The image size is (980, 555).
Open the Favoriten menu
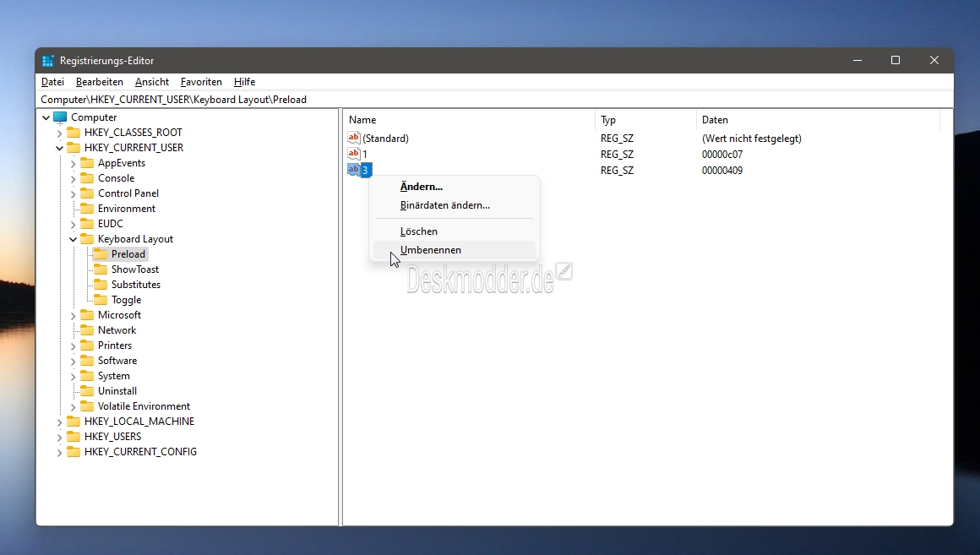tap(201, 82)
